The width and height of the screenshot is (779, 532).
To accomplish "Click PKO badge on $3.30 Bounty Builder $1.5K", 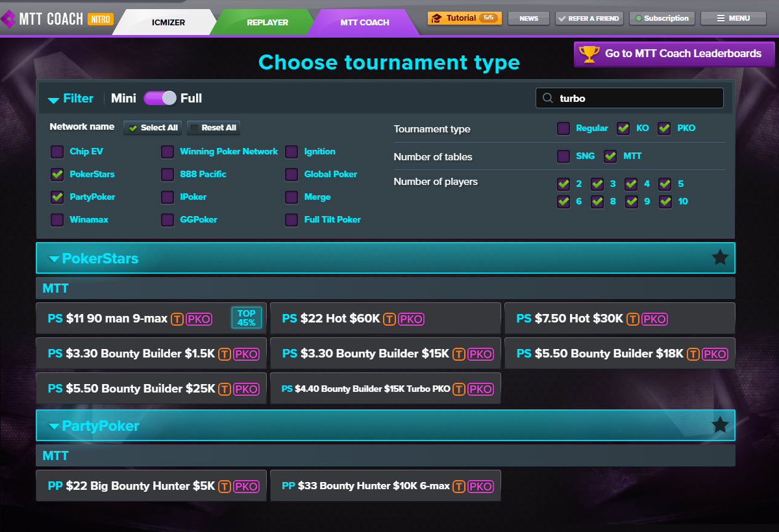I will coord(246,354).
